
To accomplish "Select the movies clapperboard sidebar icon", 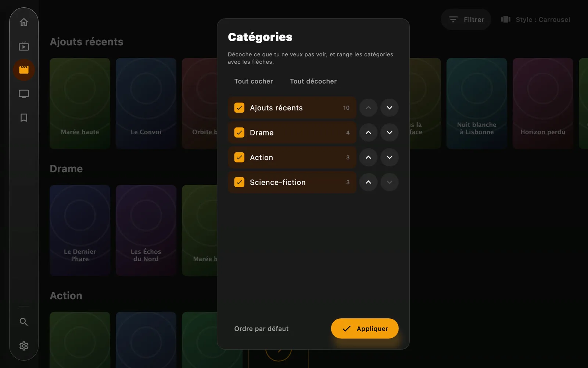I will pos(24,70).
